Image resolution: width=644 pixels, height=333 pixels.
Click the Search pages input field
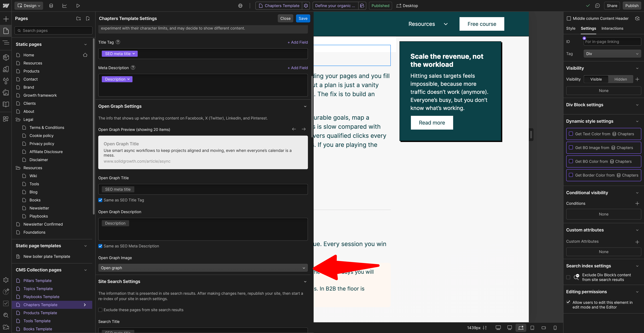click(53, 31)
